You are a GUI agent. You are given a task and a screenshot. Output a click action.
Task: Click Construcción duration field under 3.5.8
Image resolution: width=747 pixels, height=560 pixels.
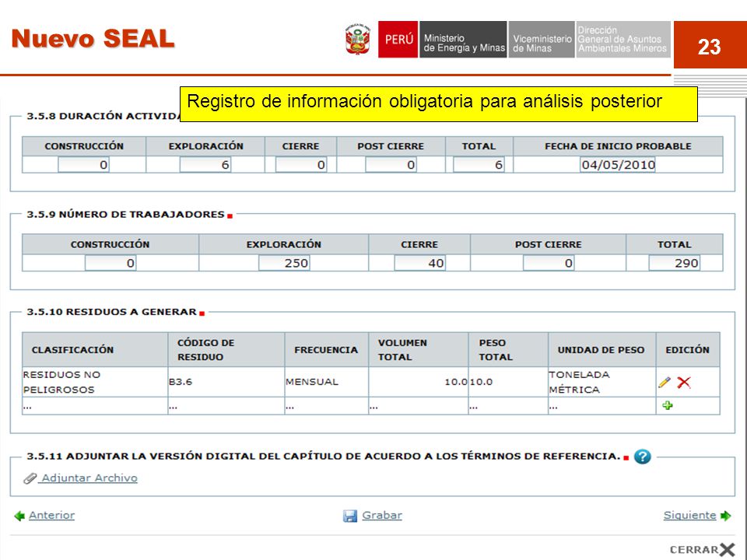(x=83, y=165)
